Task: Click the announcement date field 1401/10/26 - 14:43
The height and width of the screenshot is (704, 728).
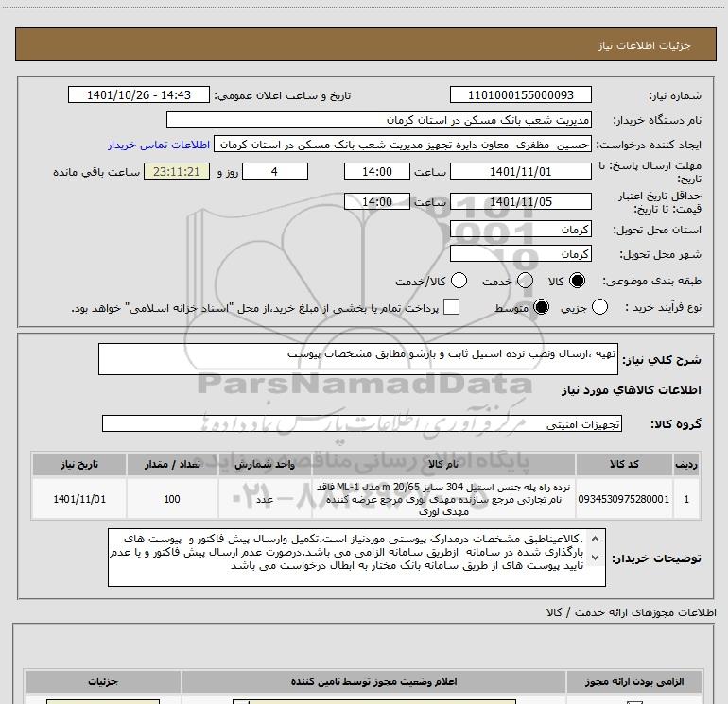Action: coord(139,94)
